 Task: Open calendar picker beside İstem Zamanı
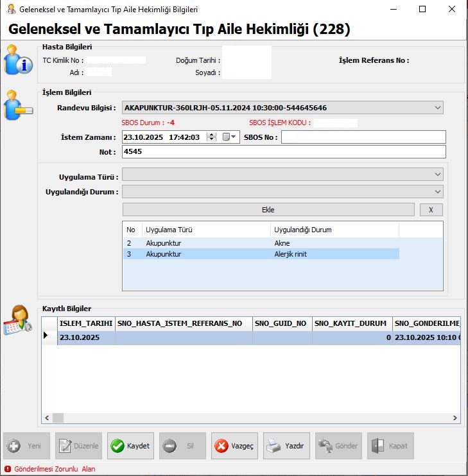pyautogui.click(x=229, y=137)
